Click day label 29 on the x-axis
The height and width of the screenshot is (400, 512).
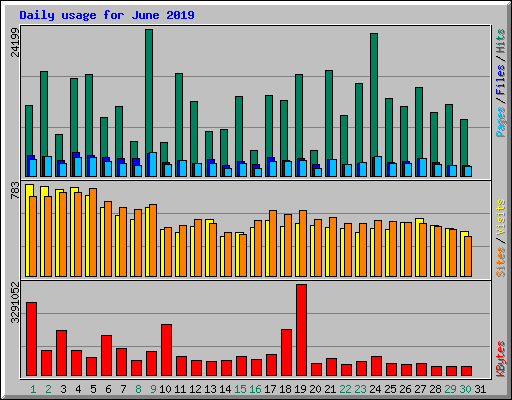pos(450,389)
